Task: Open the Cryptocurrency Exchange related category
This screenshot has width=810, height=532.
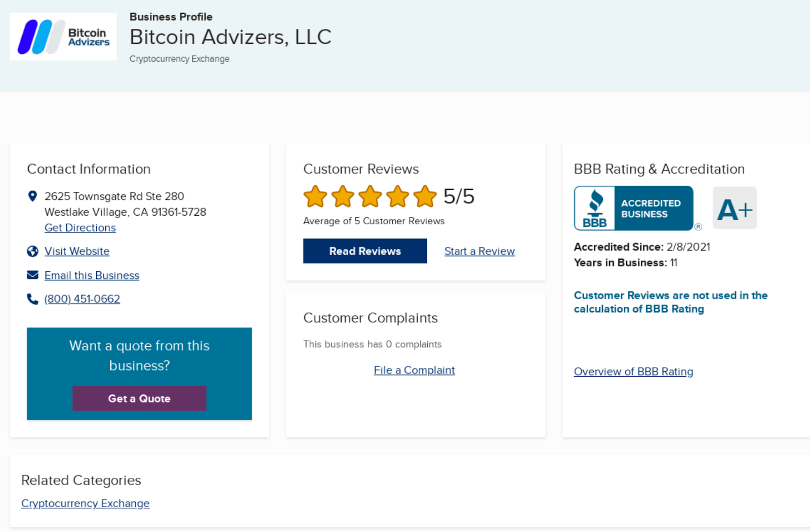Action: click(85, 503)
